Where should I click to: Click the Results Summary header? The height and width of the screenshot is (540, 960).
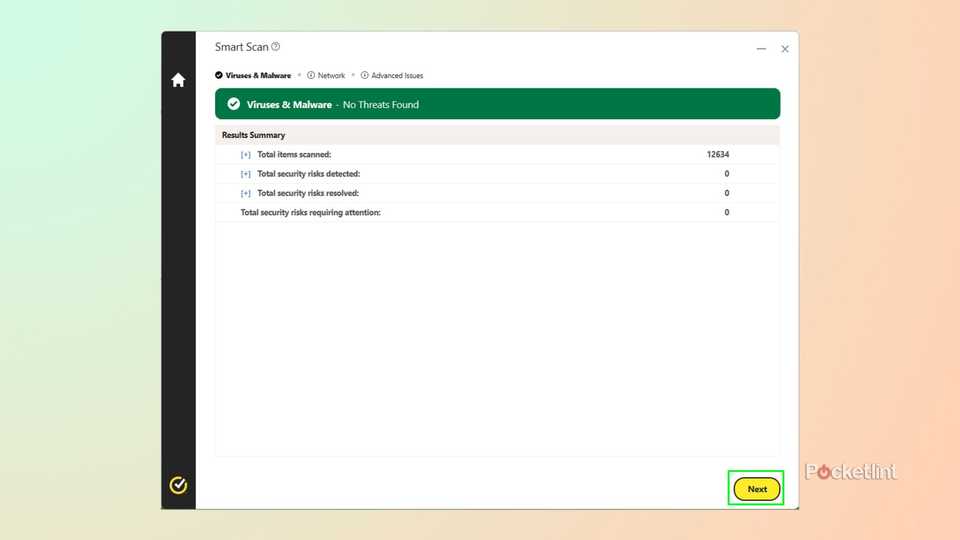497,135
